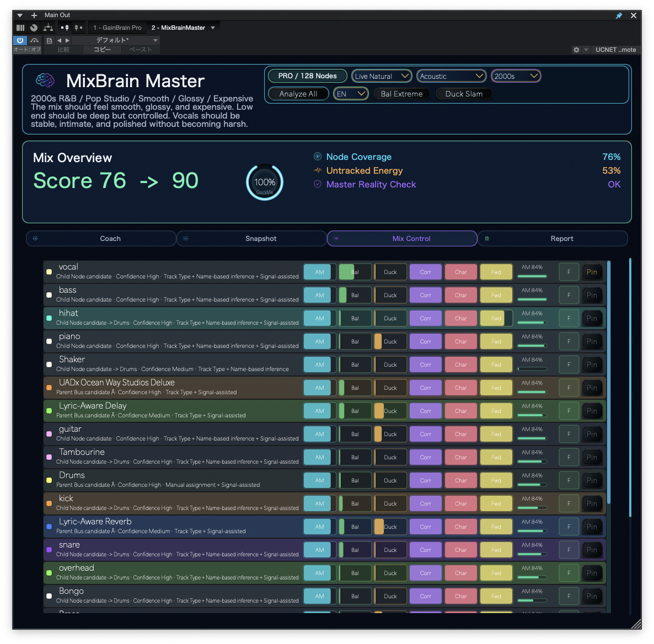
Task: Click the hihat track color square
Action: pos(49,318)
